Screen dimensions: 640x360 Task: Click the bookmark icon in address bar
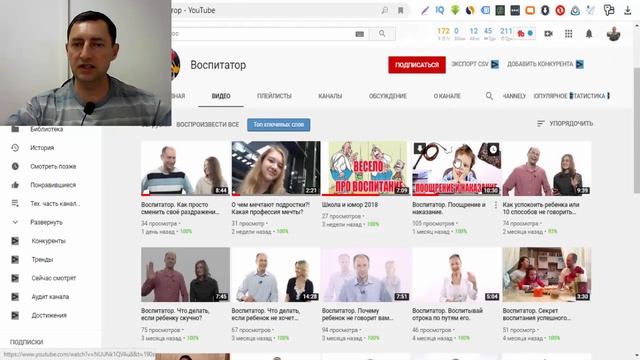(400, 10)
